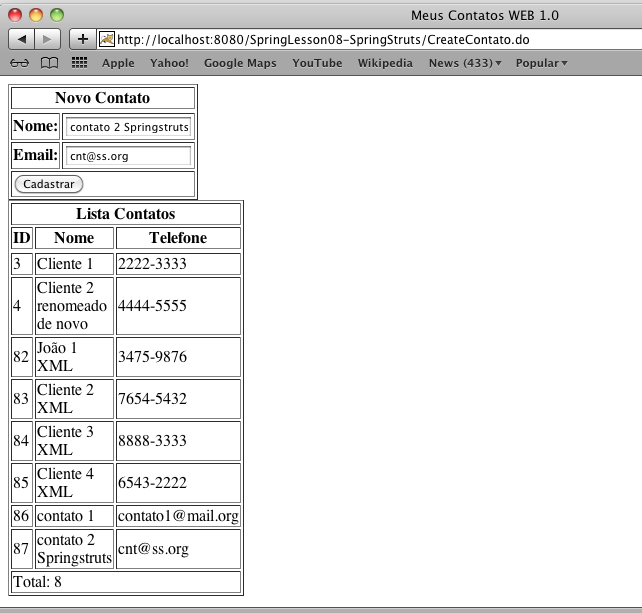Screen dimensions: 642x613
Task: Click the Meus Contatos WEB 1.0 title
Action: coord(485,16)
